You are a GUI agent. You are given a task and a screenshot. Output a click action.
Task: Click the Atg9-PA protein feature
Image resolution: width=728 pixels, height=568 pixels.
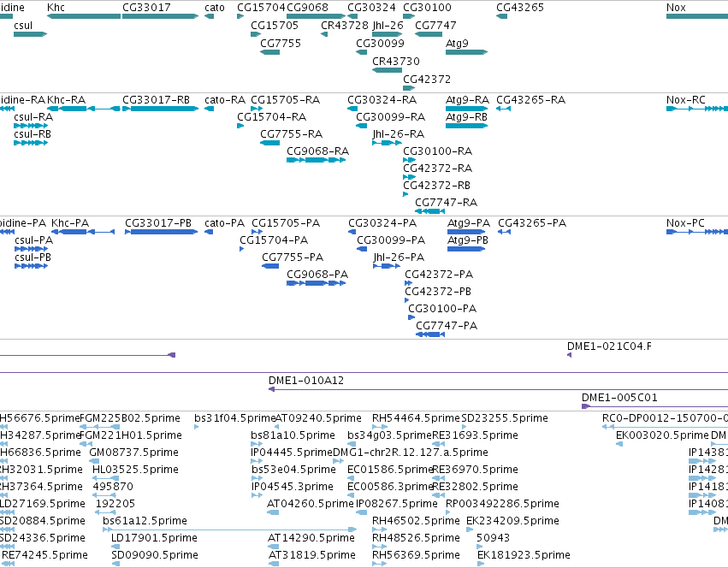click(466, 232)
